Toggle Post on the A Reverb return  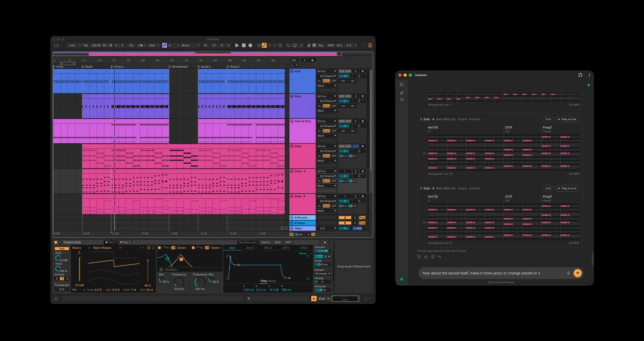(362, 217)
